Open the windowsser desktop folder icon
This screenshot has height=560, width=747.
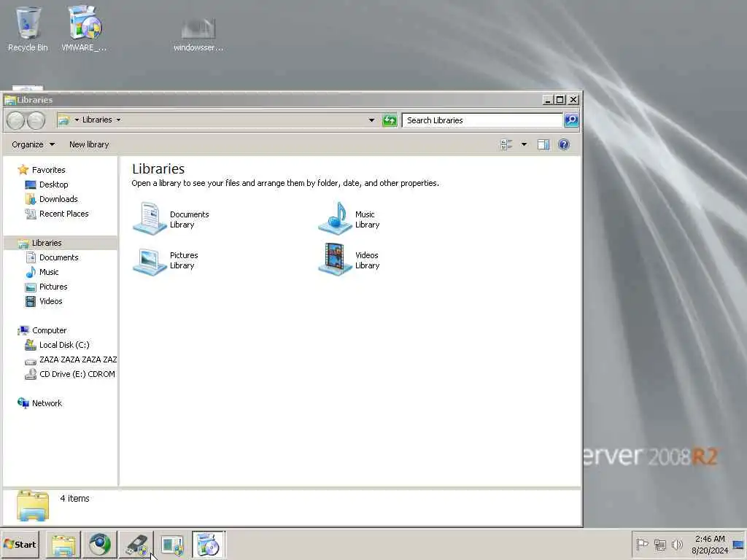coord(198,34)
